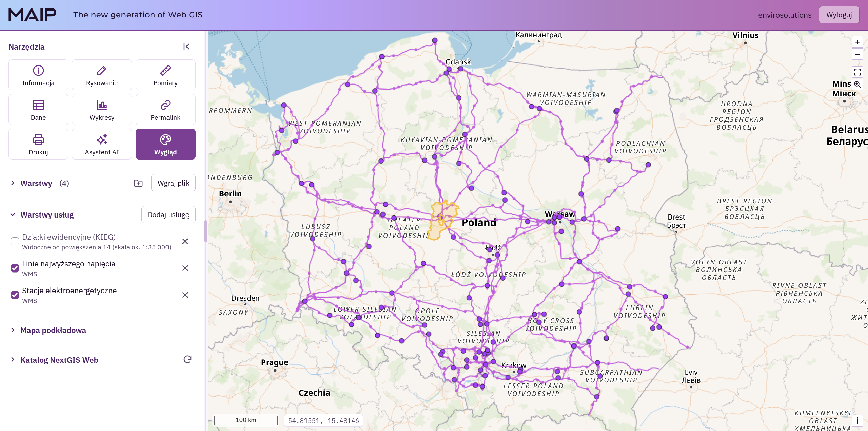
Task: Zoom in on the map
Action: click(857, 42)
